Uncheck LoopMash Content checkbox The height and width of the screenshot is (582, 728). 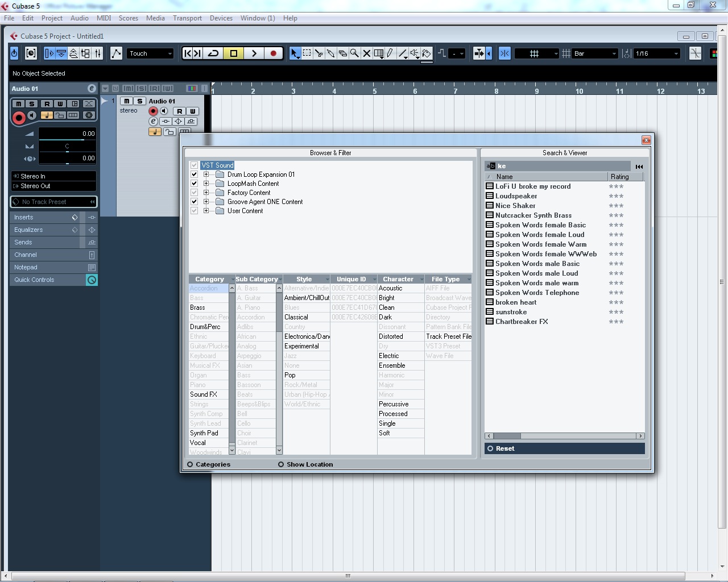coord(195,184)
